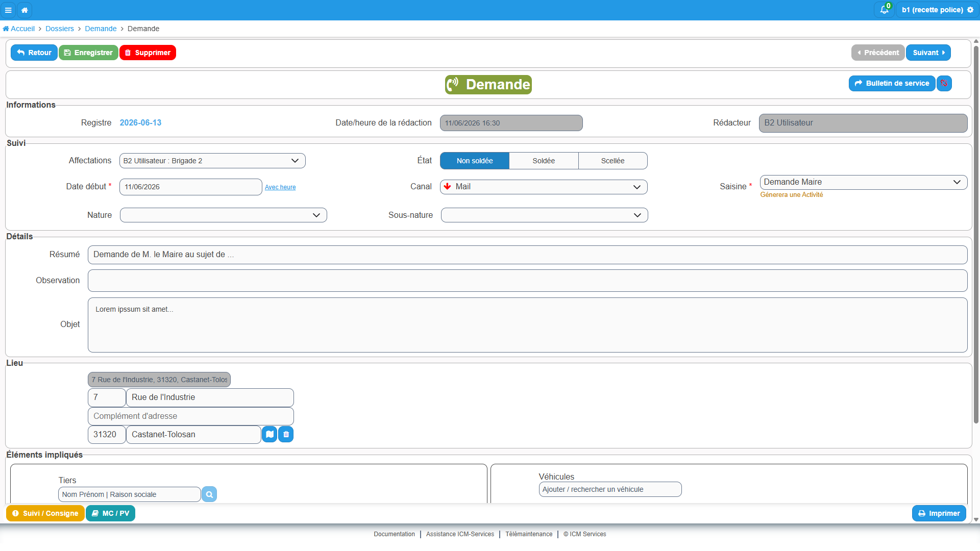Viewport: 980px width, 551px height.
Task: Open Télémaintenance footer link
Action: click(x=529, y=534)
